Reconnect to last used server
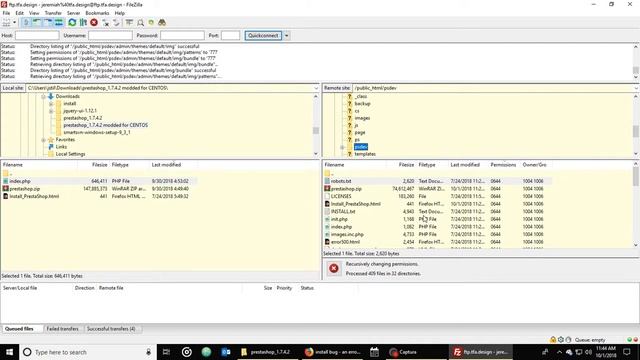Image resolution: width=640 pixels, height=360 pixels. (x=116, y=22)
